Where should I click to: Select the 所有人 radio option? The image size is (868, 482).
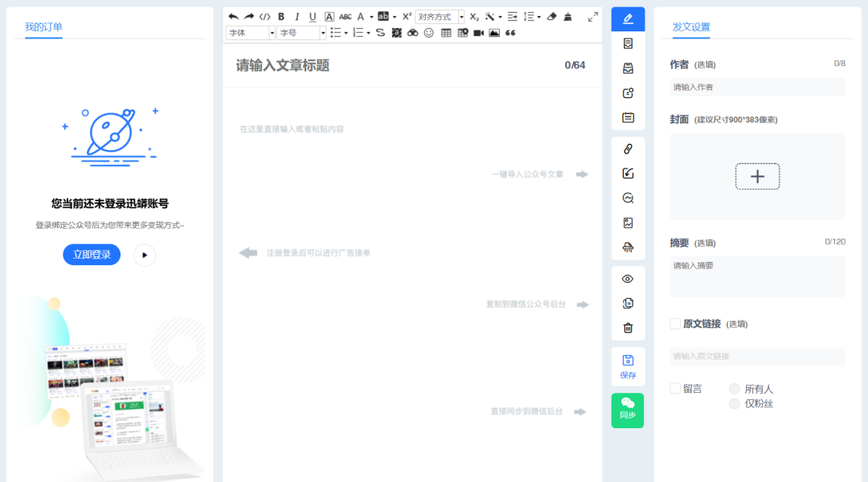pos(734,389)
